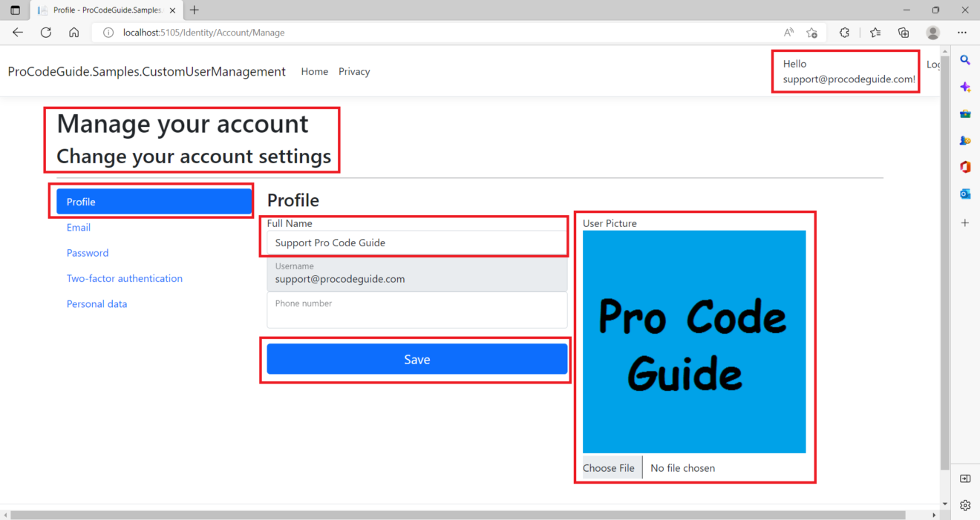Click the Save button on the Profile form
The image size is (980, 520).
pyautogui.click(x=416, y=359)
